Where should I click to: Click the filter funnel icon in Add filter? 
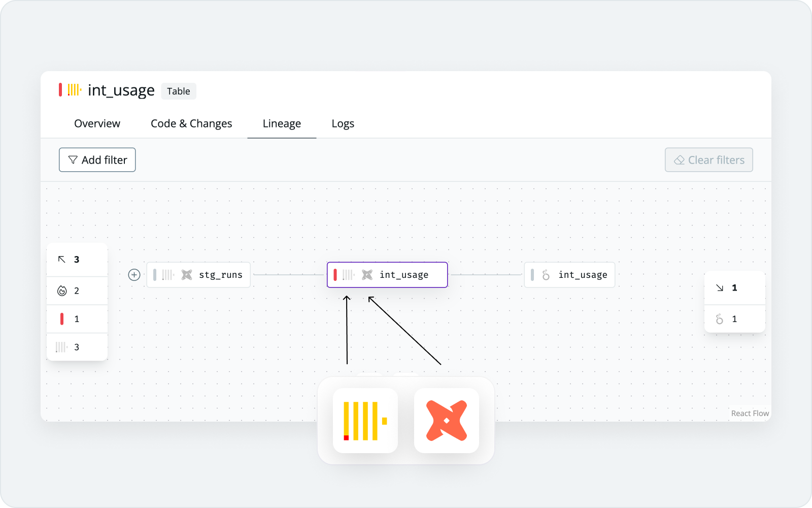tap(73, 160)
